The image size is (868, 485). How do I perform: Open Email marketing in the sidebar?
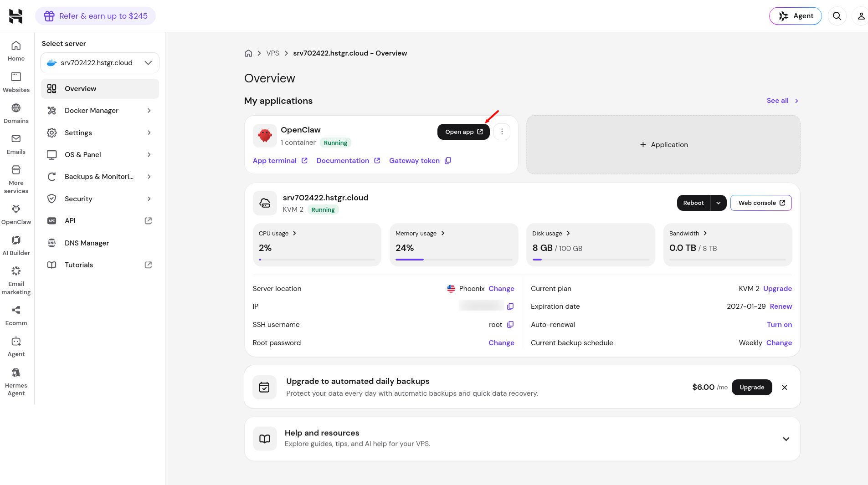point(16,280)
